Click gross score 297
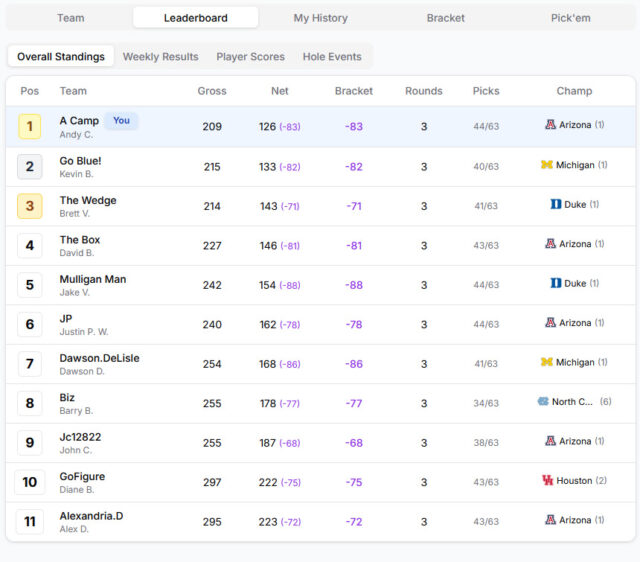Viewport: 640px width, 562px height. pos(212,482)
